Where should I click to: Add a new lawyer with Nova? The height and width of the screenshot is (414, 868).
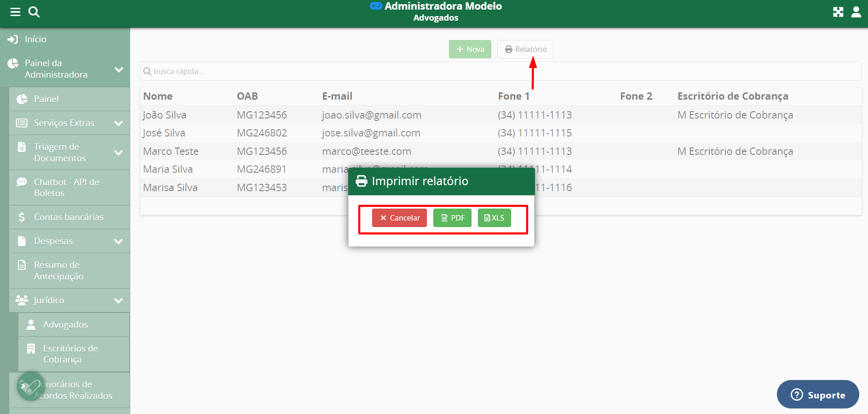click(x=470, y=49)
